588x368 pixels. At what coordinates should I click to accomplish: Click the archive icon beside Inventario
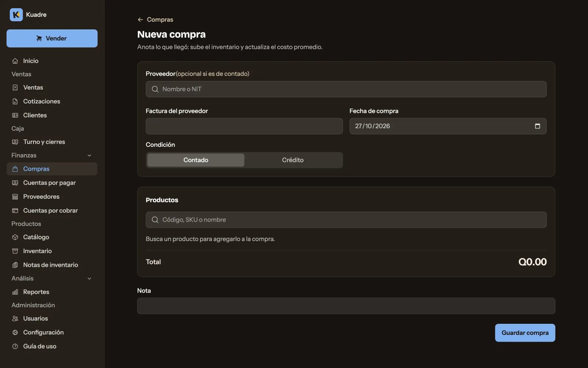pyautogui.click(x=15, y=251)
